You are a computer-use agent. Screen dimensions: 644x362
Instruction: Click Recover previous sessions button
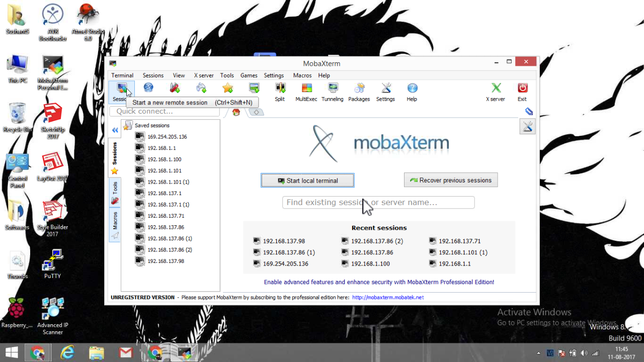(451, 180)
